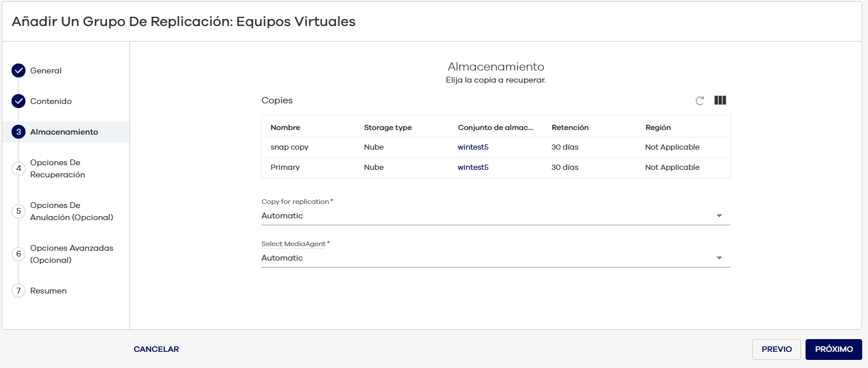868x368 pixels.
Task: Open the column chooser icon
Action: [x=720, y=101]
